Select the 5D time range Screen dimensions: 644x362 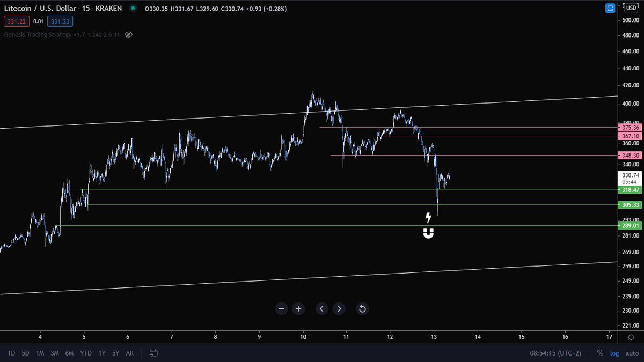click(x=26, y=353)
